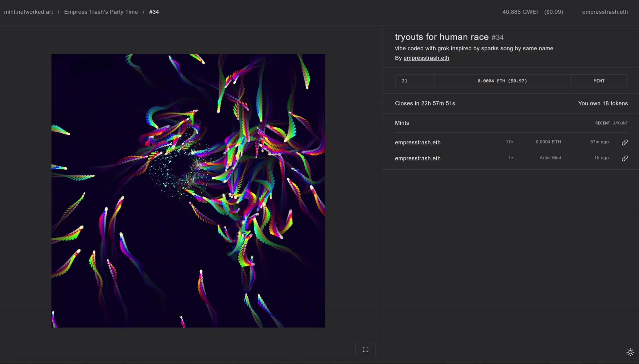Go to mint.networked.art home breadcrumb
The height and width of the screenshot is (364, 639).
(x=29, y=12)
